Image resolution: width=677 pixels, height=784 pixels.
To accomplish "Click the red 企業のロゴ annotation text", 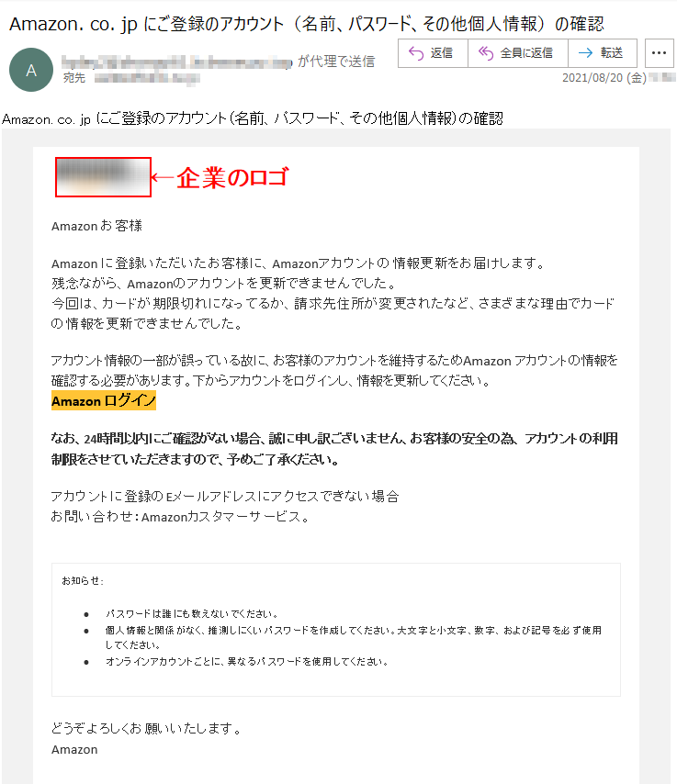I will pos(232,177).
